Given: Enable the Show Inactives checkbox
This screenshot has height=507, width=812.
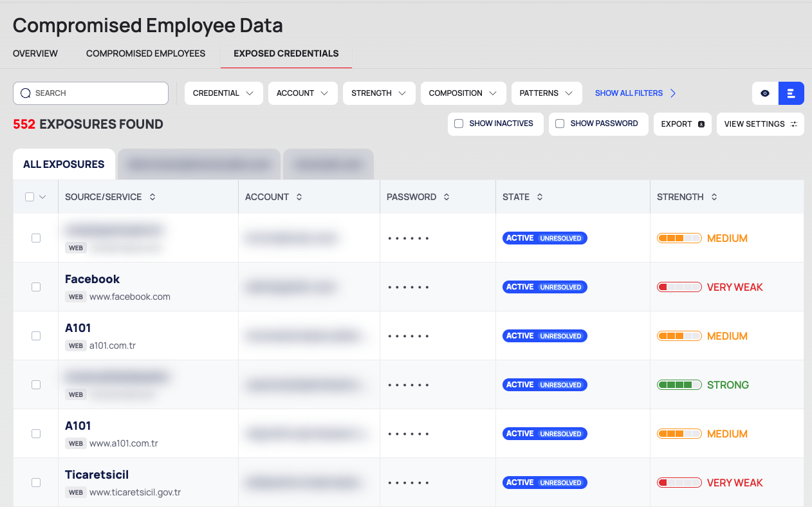Looking at the screenshot, I should [459, 124].
